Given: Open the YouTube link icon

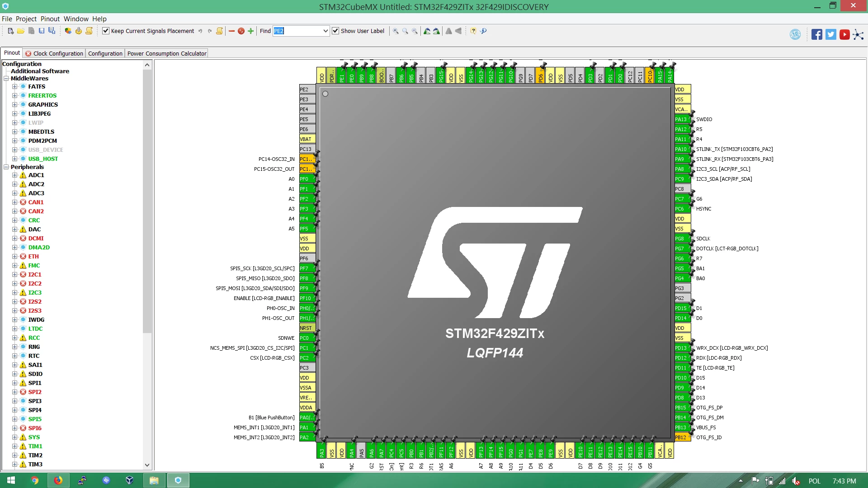Looking at the screenshot, I should pos(844,34).
